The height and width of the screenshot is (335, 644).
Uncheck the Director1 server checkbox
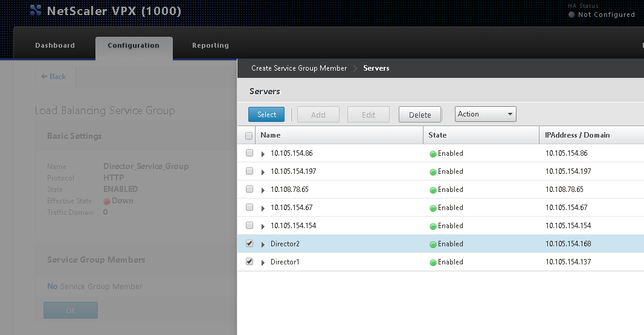pyautogui.click(x=250, y=262)
